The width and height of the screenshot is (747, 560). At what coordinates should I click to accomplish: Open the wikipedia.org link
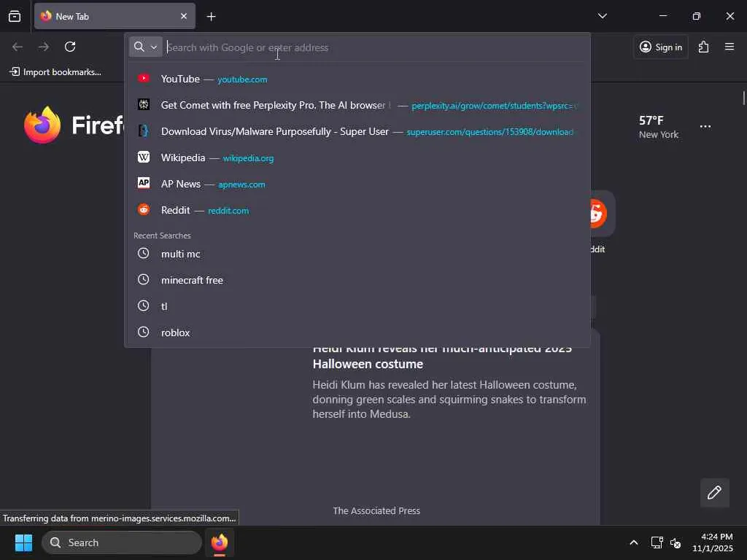248,158
